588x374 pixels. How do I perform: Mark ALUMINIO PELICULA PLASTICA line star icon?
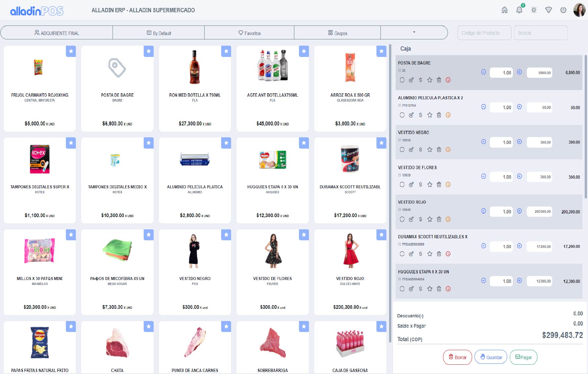[430, 115]
